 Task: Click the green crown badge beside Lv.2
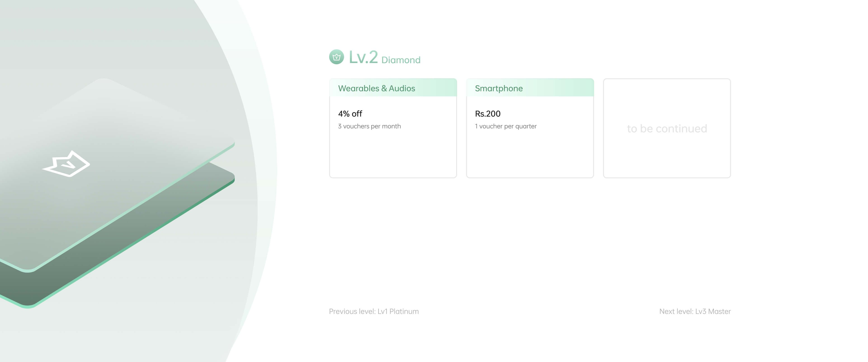tap(336, 57)
